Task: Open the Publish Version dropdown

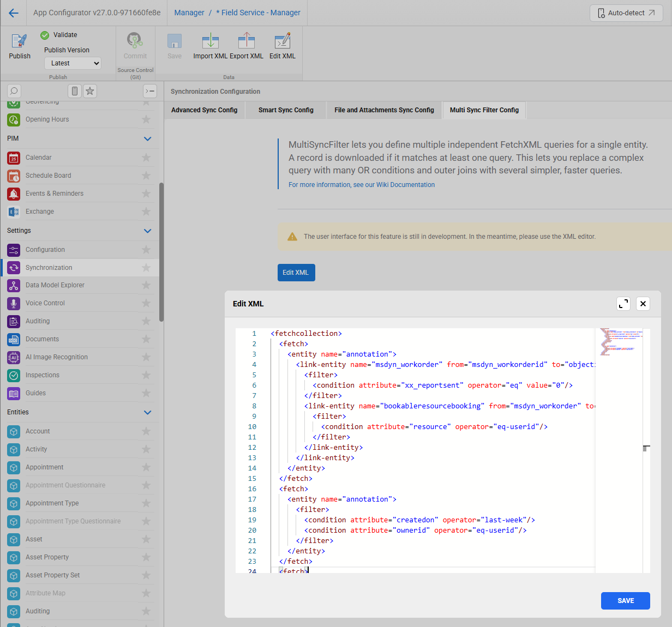Action: coord(73,63)
